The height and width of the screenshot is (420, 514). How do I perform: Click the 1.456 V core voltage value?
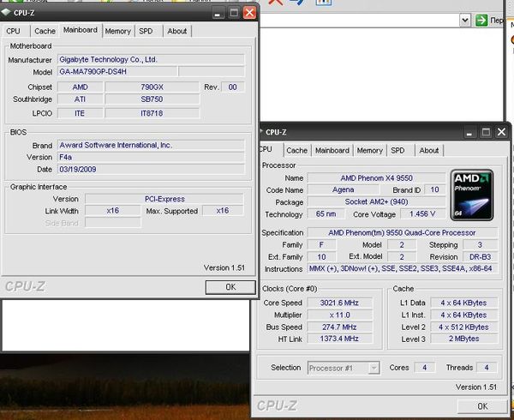(x=422, y=214)
